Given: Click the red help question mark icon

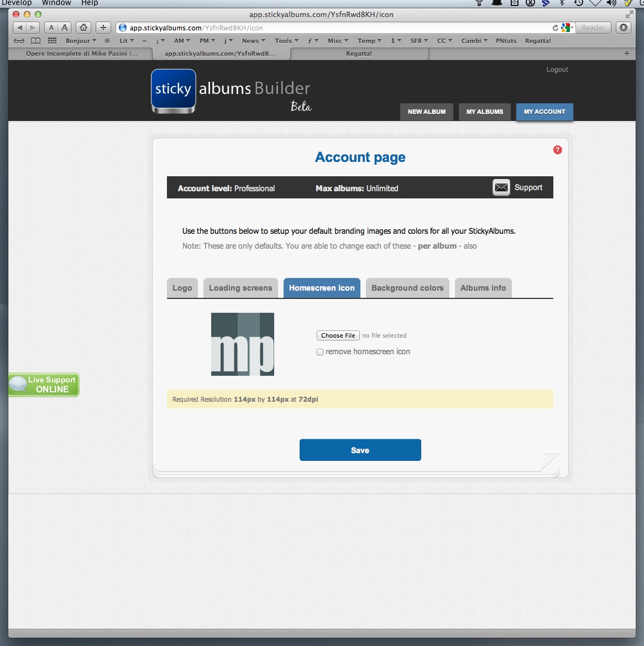Looking at the screenshot, I should tap(557, 150).
